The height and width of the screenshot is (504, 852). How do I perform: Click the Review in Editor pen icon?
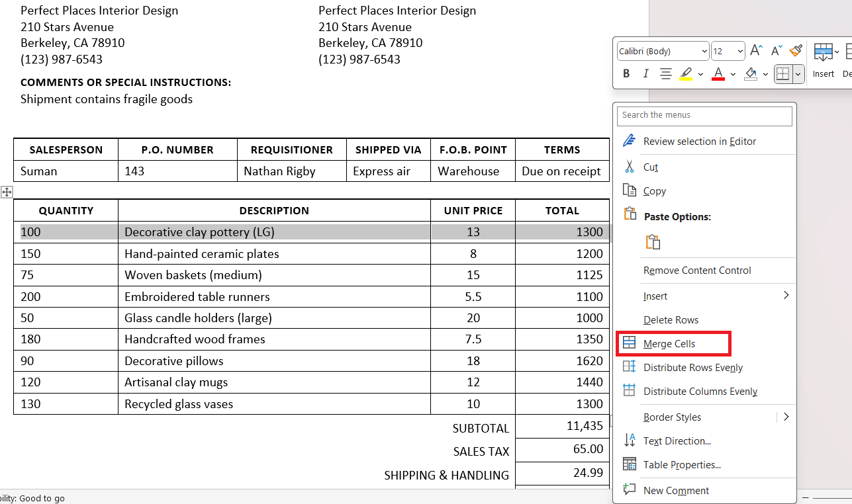(x=630, y=141)
